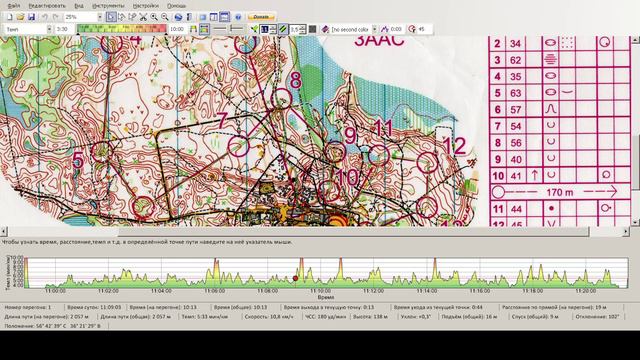
Task: Open the View menu (Вид)
Action: (79, 6)
